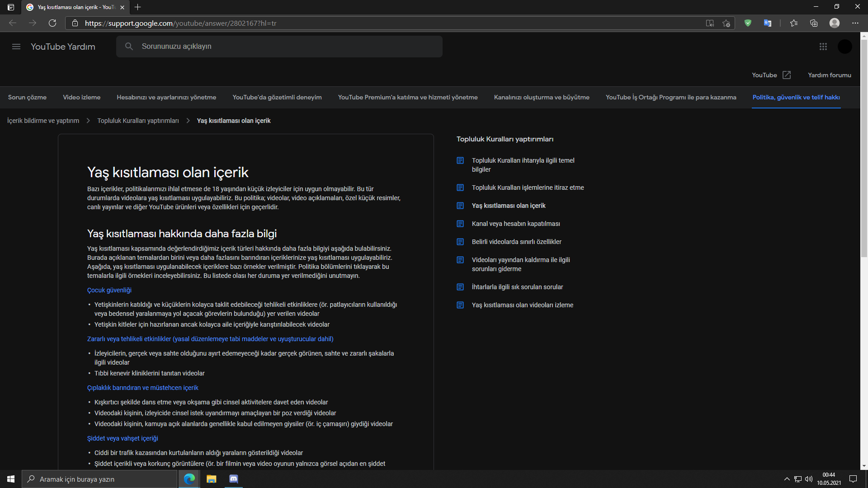Viewport: 868px width, 488px height.
Task: Go back to previous page
Action: (x=13, y=23)
